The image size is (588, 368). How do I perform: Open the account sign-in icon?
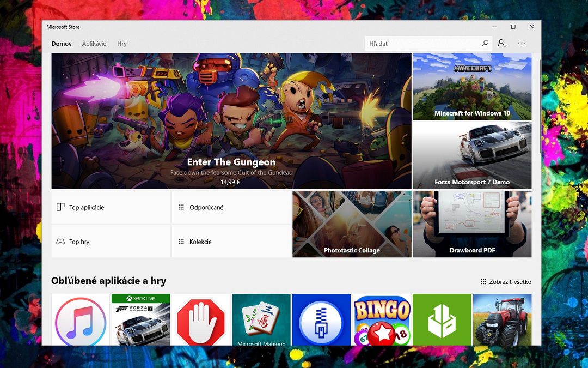pos(502,43)
